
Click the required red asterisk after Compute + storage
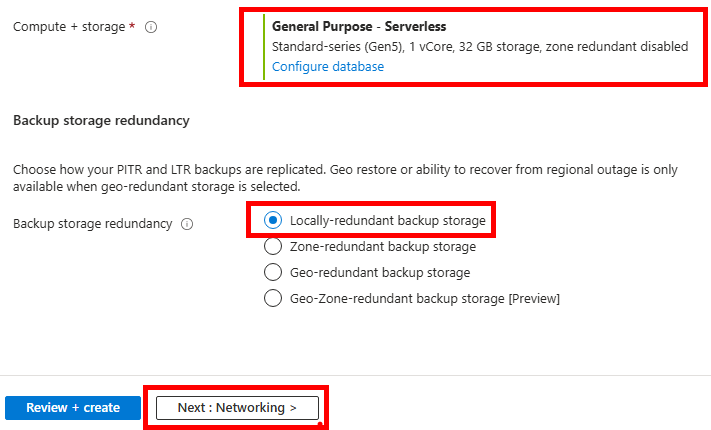(132, 26)
